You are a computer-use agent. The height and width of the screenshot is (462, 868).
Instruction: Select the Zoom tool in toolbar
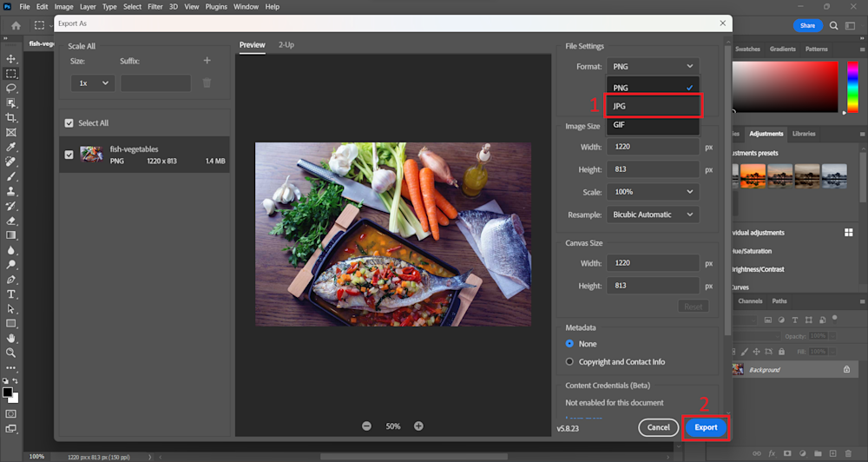[11, 353]
